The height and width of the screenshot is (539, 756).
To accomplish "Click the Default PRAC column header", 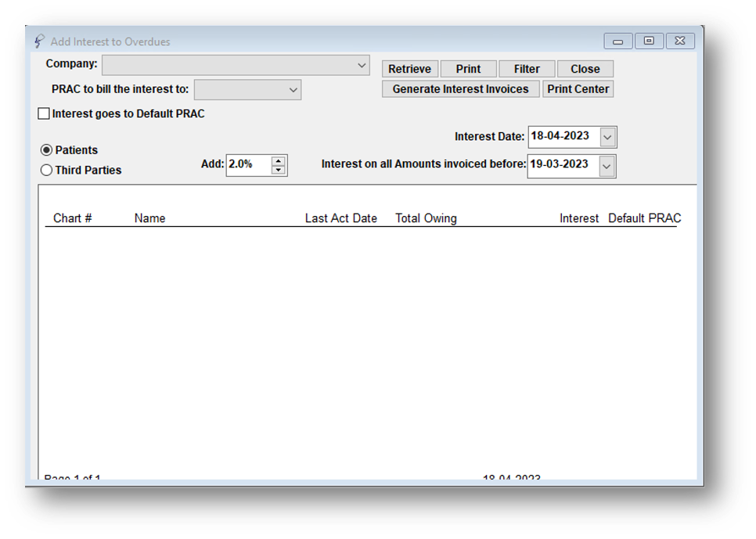I will pos(645,218).
